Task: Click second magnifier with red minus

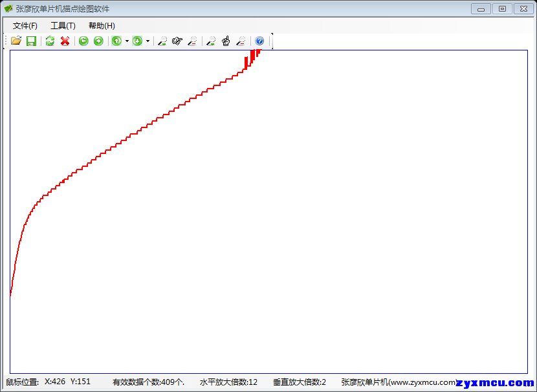Action: tap(241, 41)
